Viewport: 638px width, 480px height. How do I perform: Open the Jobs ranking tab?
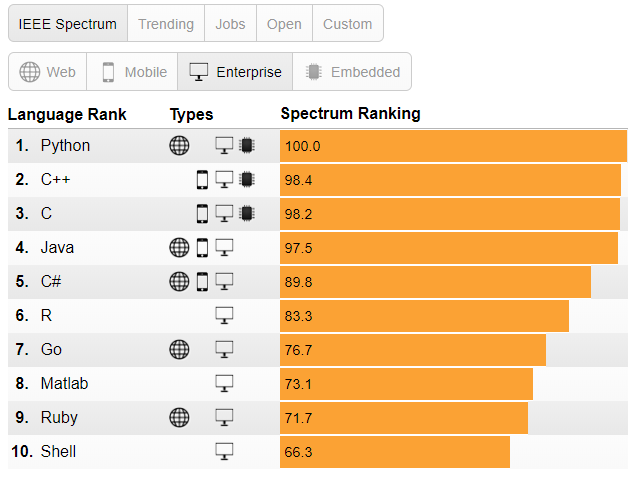[x=230, y=24]
